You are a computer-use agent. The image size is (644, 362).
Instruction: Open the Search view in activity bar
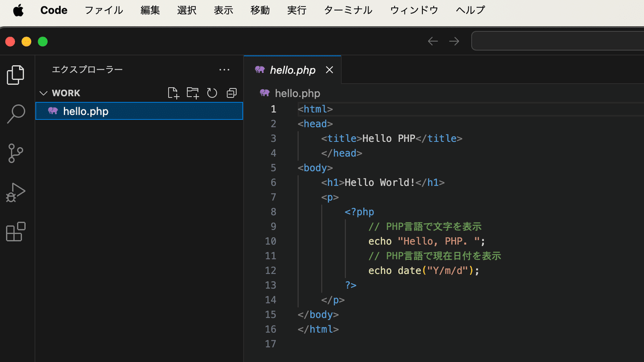click(16, 114)
